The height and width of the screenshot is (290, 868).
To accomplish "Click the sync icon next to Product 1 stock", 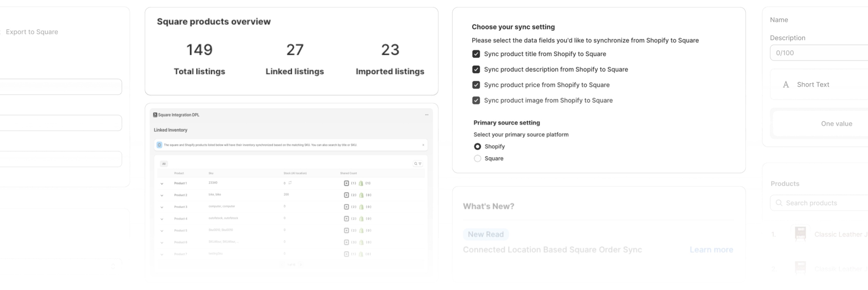I will pyautogui.click(x=290, y=183).
